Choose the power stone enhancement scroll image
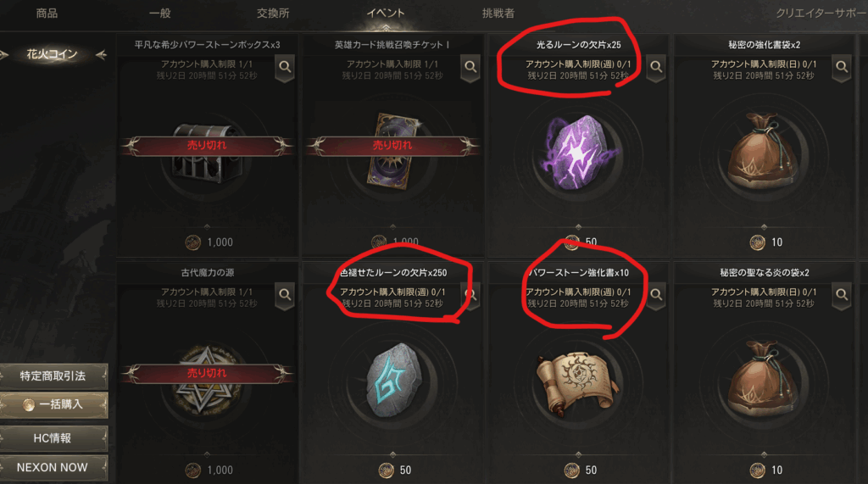 point(578,383)
